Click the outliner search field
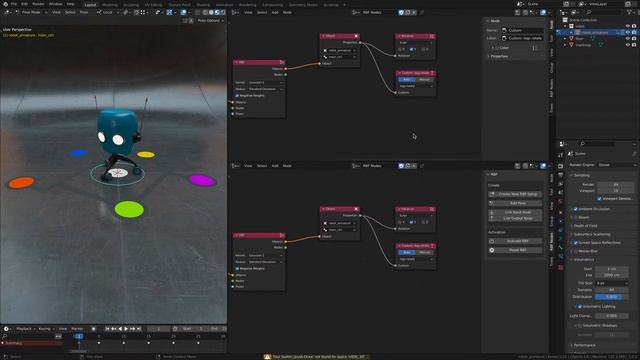Viewport: 640px width, 360px height. click(604, 12)
